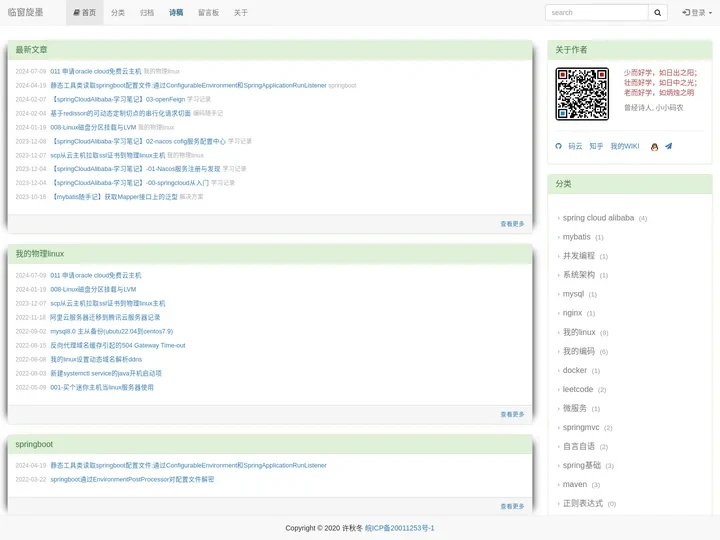The height and width of the screenshot is (540, 720).
Task: Select the spring cloud alibaba category
Action: 598,218
